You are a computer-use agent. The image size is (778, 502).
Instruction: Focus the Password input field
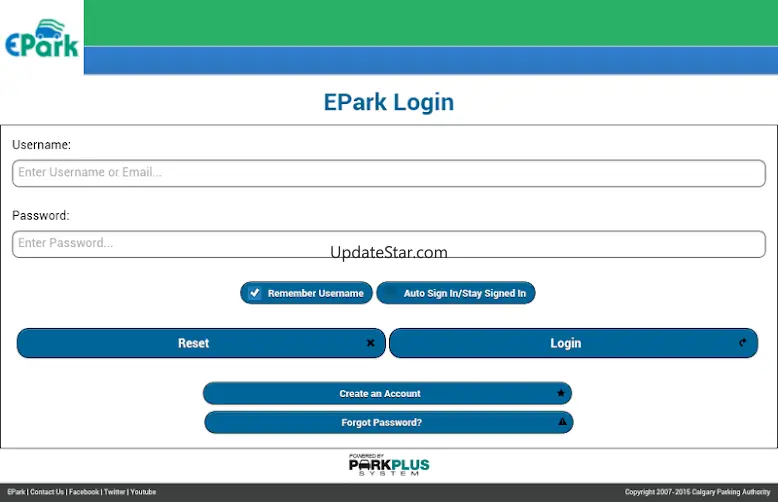pyautogui.click(x=389, y=244)
